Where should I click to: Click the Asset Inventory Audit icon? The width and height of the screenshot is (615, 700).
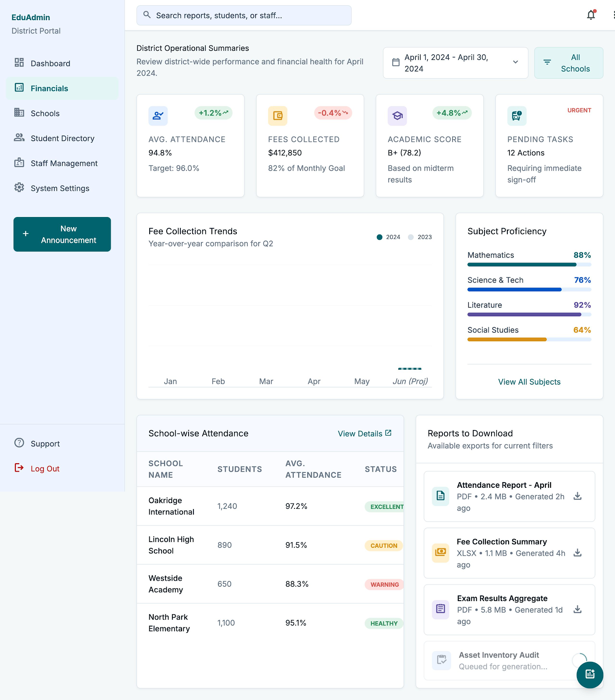(442, 660)
